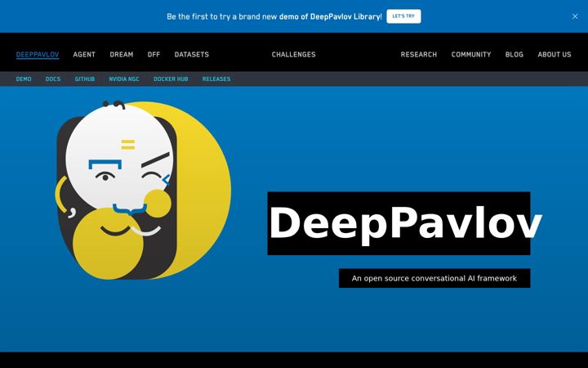Go to the COMMUNITY section
The height and width of the screenshot is (368, 588).
(471, 55)
